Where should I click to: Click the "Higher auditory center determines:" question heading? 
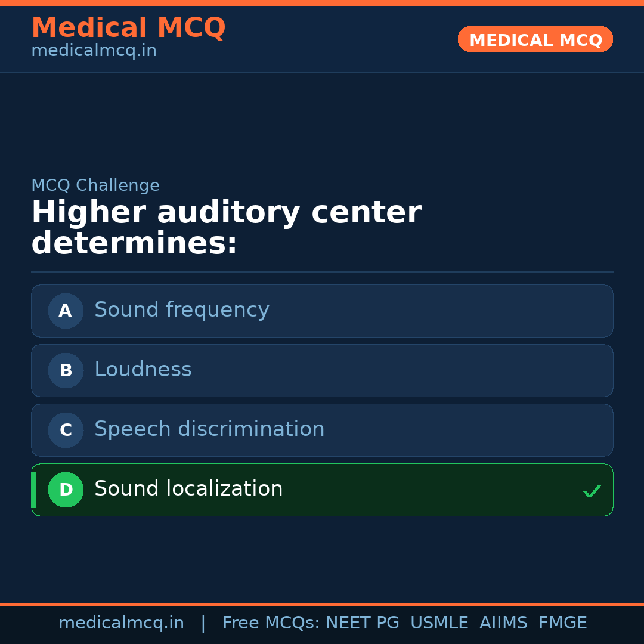tap(226, 228)
